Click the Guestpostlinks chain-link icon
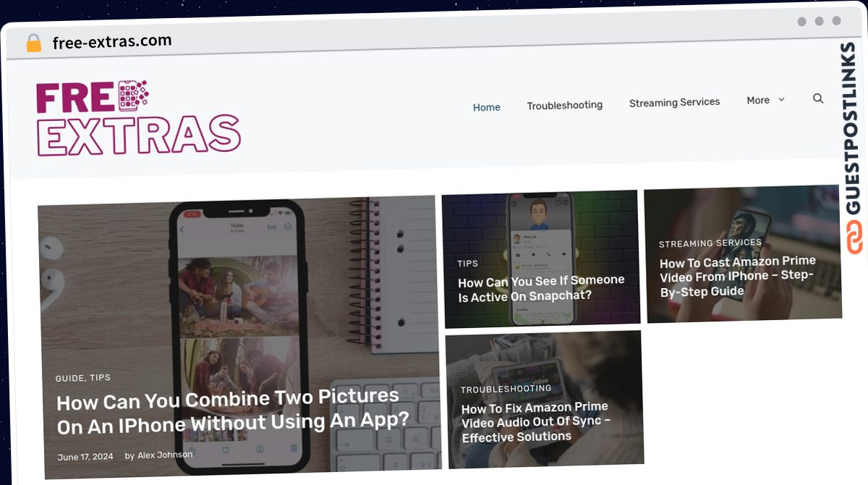Image resolution: width=868 pixels, height=485 pixels. point(856,239)
